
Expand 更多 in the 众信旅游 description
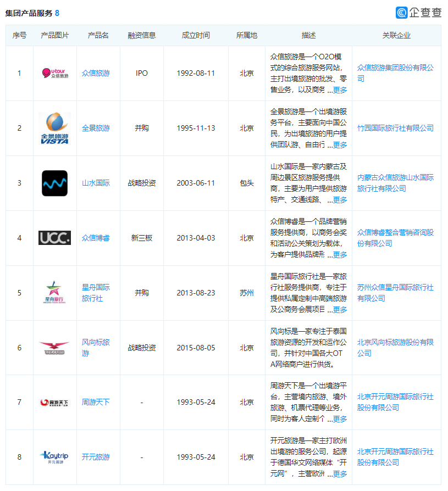[x=340, y=90]
